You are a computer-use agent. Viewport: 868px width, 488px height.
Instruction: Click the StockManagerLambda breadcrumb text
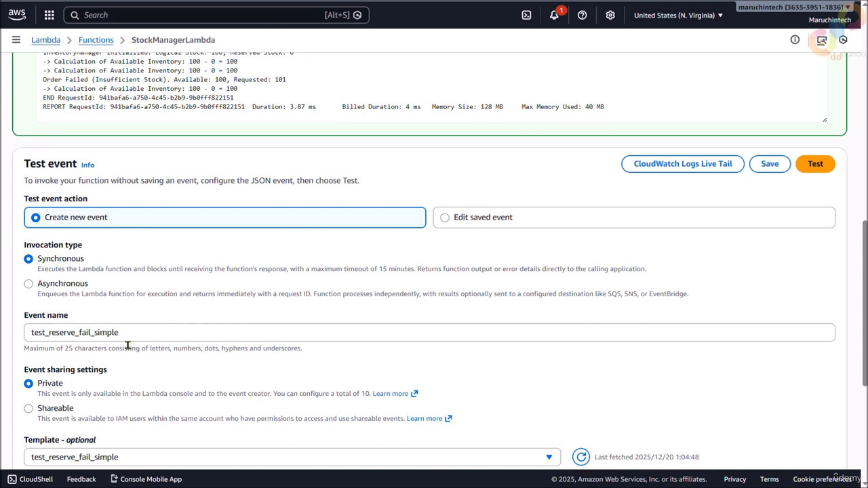(x=173, y=40)
